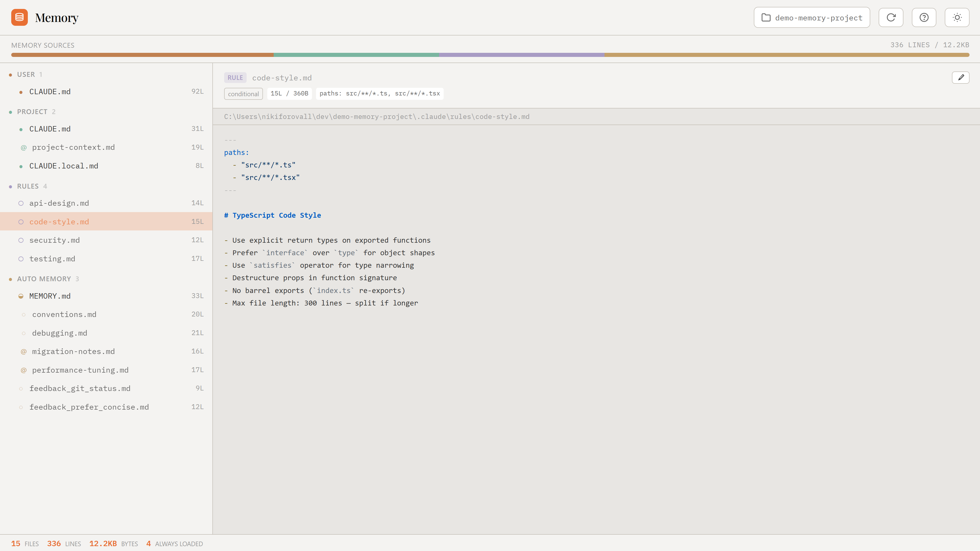
Task: Open the project-context.md import file
Action: coord(73,147)
